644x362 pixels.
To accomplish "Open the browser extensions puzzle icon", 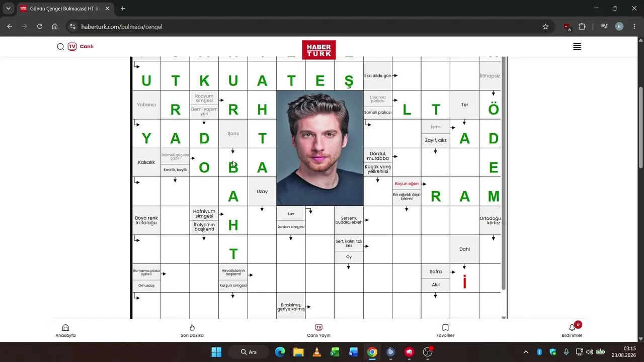I will coord(582,27).
